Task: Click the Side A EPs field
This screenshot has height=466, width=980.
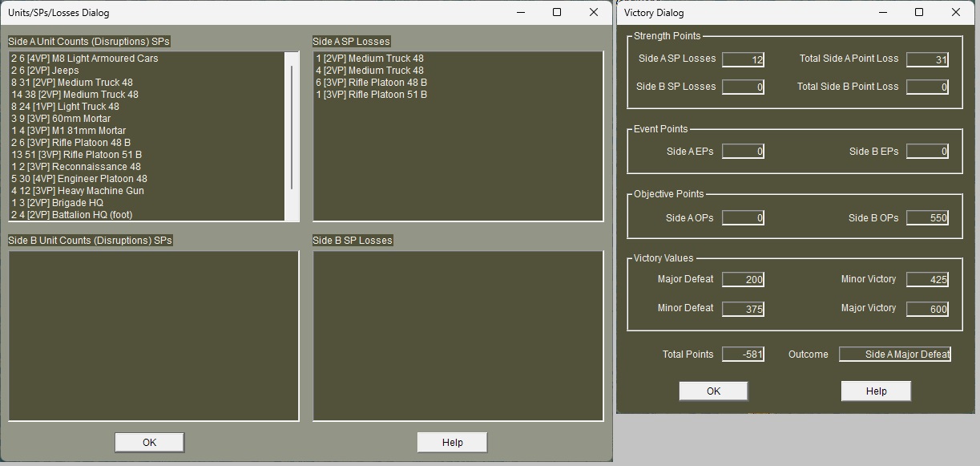Action: pos(743,151)
